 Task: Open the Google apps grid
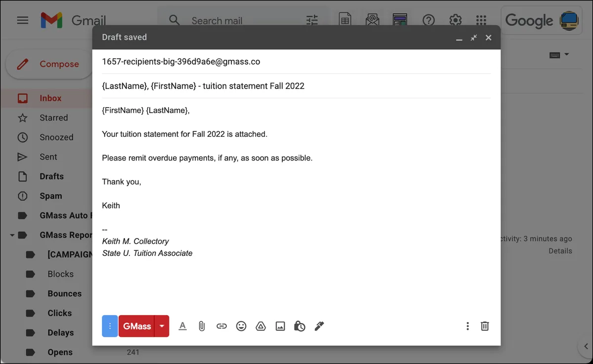(481, 20)
